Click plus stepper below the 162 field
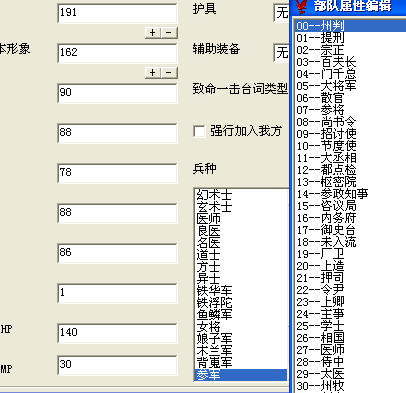The image size is (406, 393). click(x=153, y=73)
